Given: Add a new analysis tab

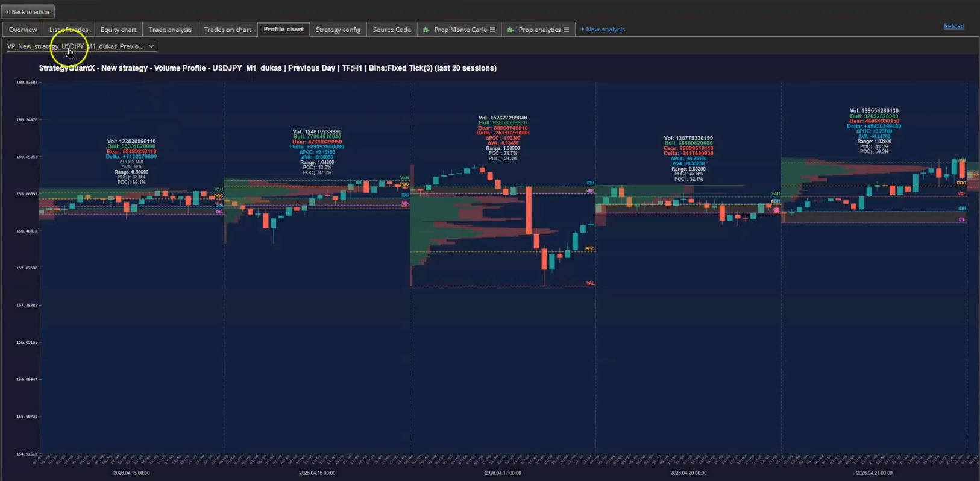Looking at the screenshot, I should 603,29.
